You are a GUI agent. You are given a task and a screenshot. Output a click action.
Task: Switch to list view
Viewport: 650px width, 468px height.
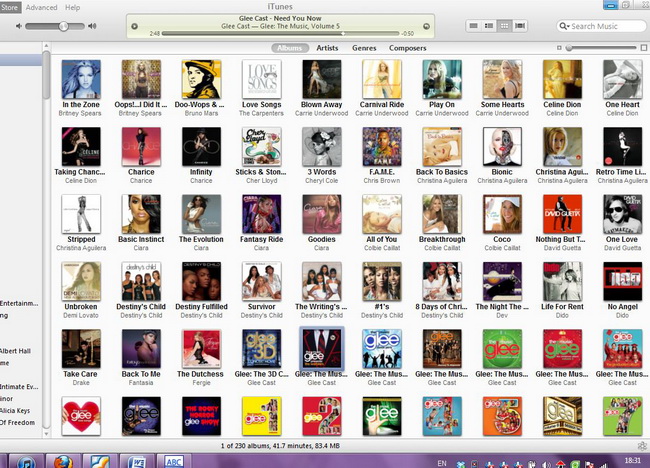pyautogui.click(x=473, y=26)
